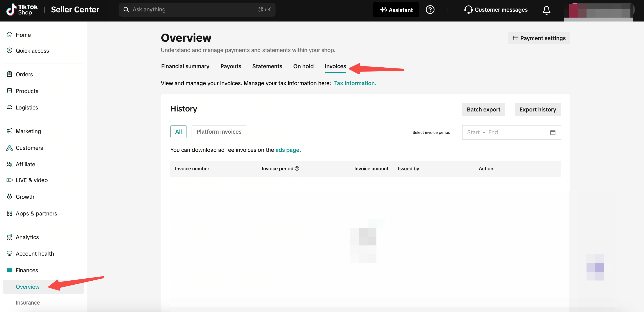
Task: Open Export history
Action: click(x=538, y=109)
